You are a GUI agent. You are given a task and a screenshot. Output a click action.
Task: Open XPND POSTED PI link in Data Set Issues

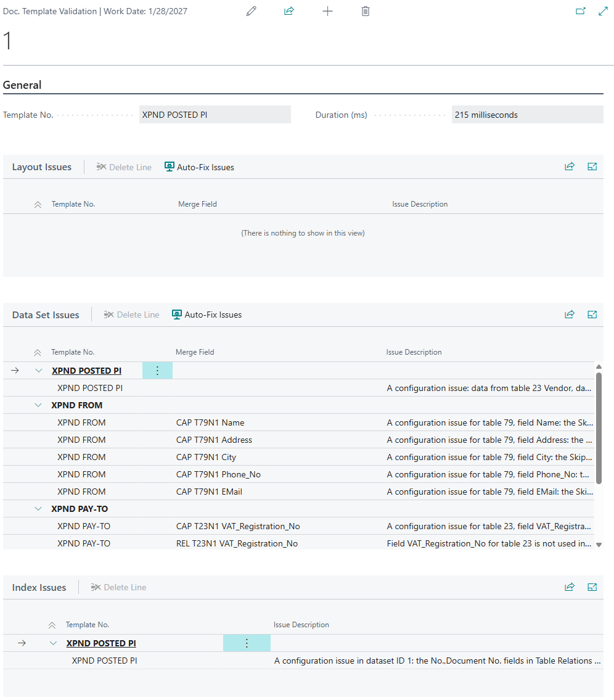pos(86,371)
